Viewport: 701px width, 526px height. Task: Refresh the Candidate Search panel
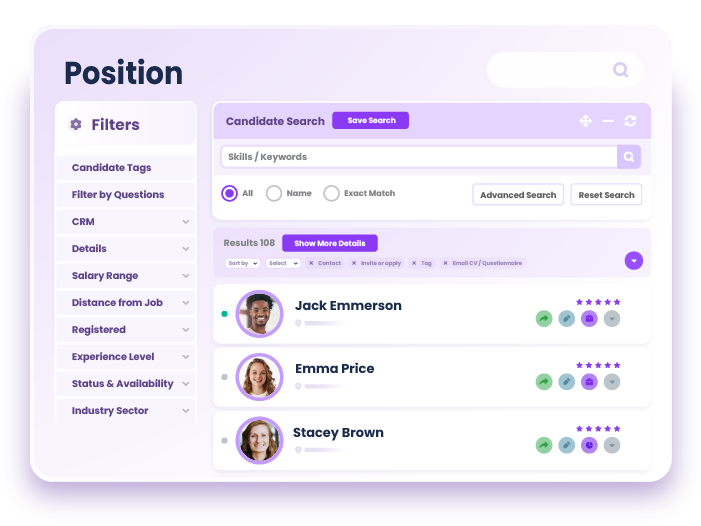[630, 121]
